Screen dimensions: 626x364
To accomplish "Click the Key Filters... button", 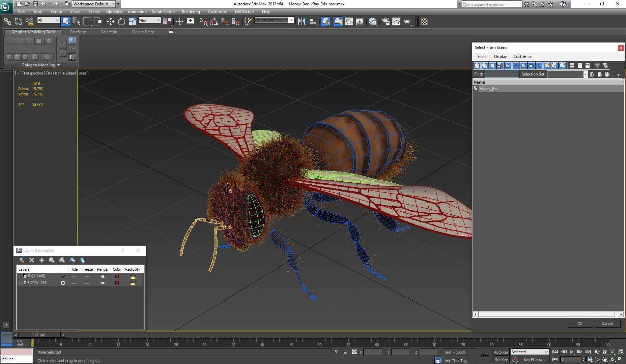I will click(x=534, y=360).
